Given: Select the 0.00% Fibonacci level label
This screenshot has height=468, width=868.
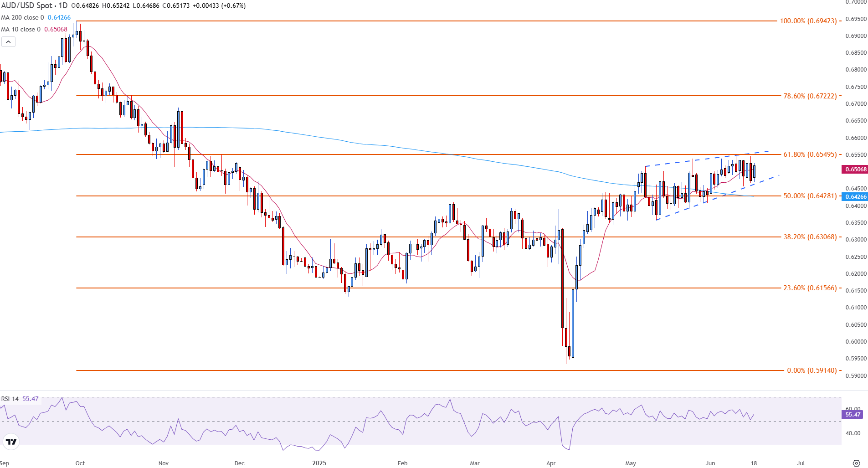Looking at the screenshot, I should 812,370.
